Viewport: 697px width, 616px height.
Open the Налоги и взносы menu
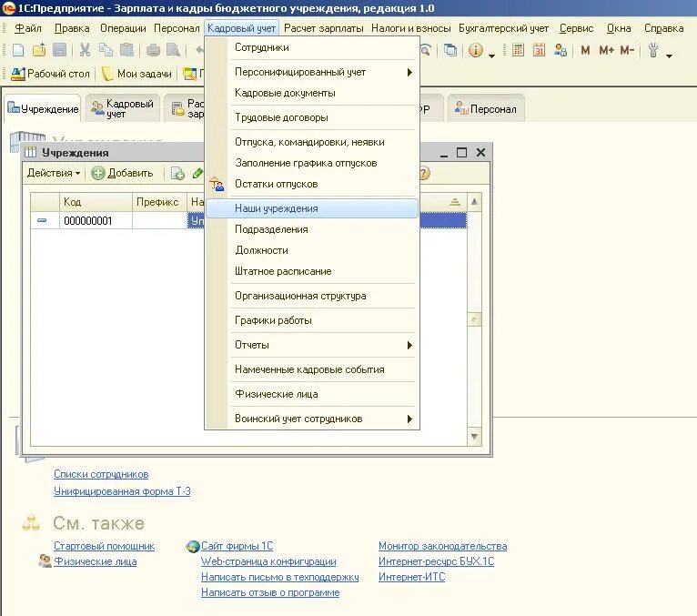tap(410, 28)
